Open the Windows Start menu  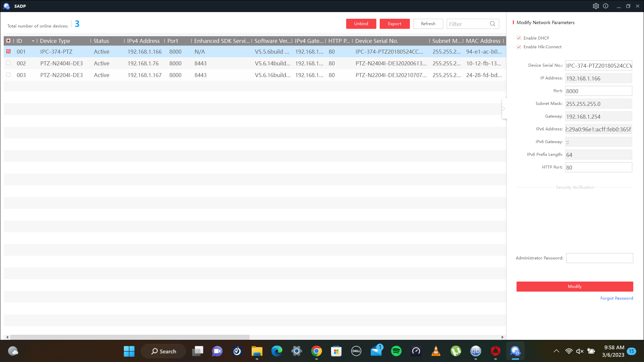click(129, 351)
